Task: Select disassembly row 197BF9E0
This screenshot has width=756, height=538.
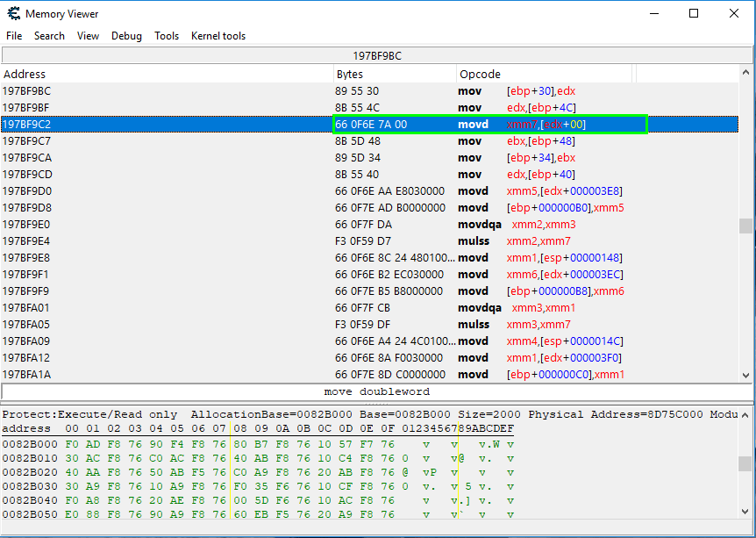Action: pos(369,225)
